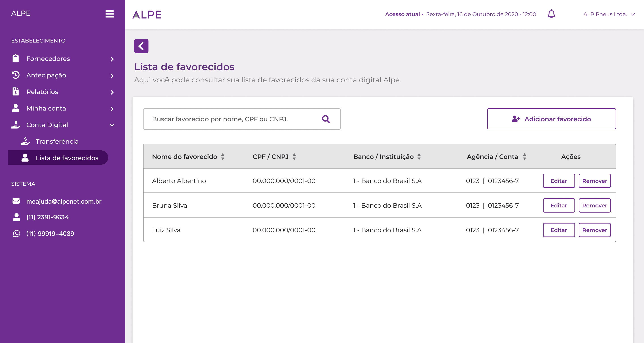Click the Antecipação clock icon
Screen dimensions: 644x343
pyautogui.click(x=15, y=75)
